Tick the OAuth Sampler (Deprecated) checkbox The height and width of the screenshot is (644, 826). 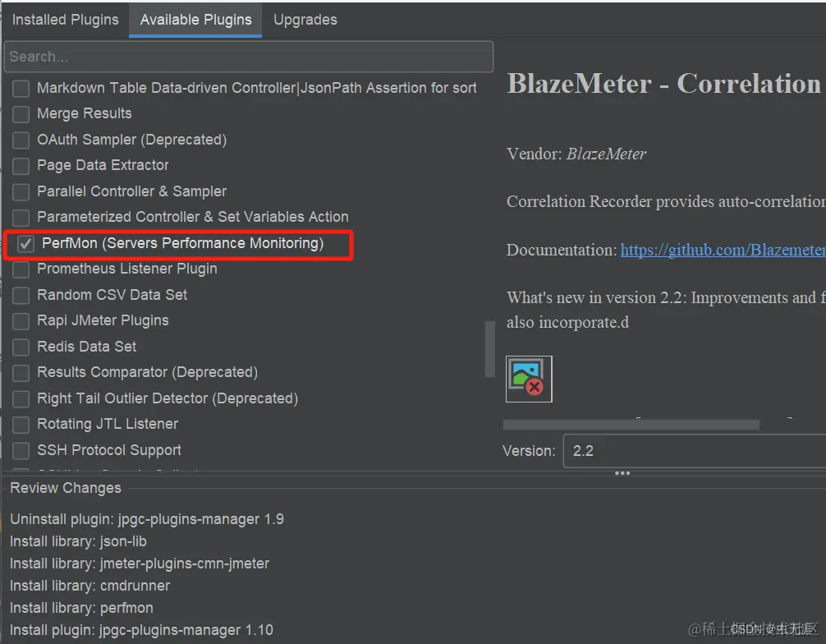click(x=21, y=140)
